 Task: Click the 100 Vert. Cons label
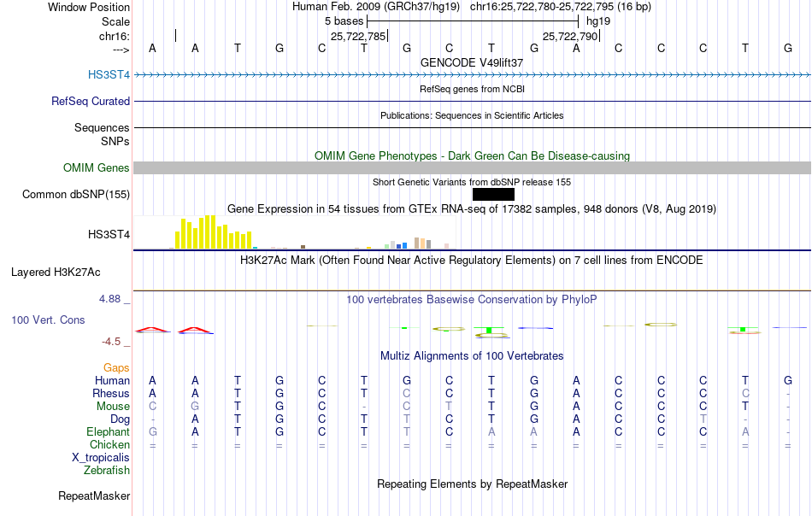point(48,320)
